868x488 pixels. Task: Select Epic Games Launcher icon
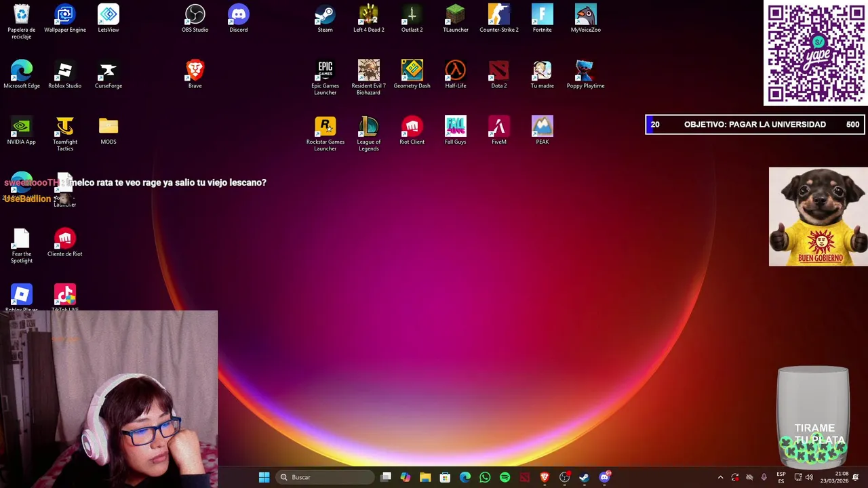[325, 78]
